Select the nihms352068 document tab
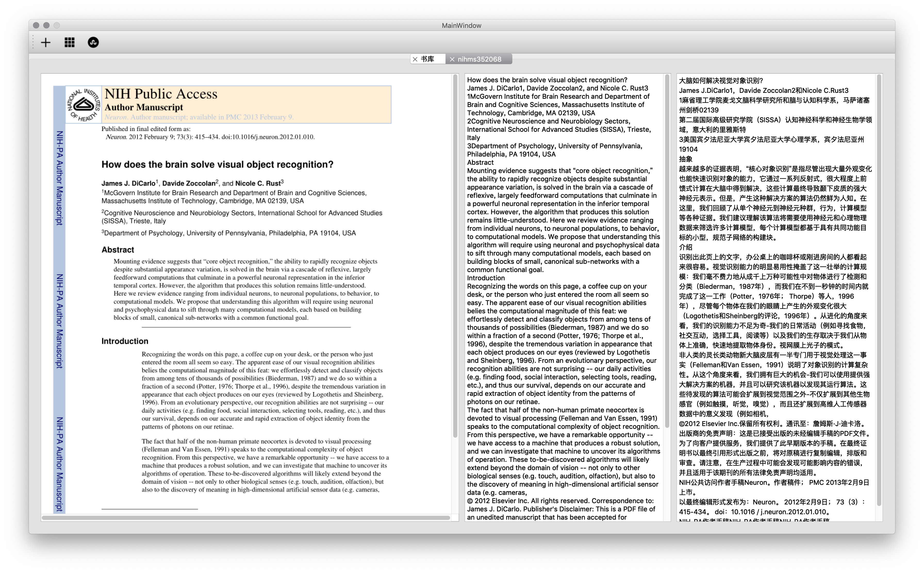The height and width of the screenshot is (572, 924). 479,59
